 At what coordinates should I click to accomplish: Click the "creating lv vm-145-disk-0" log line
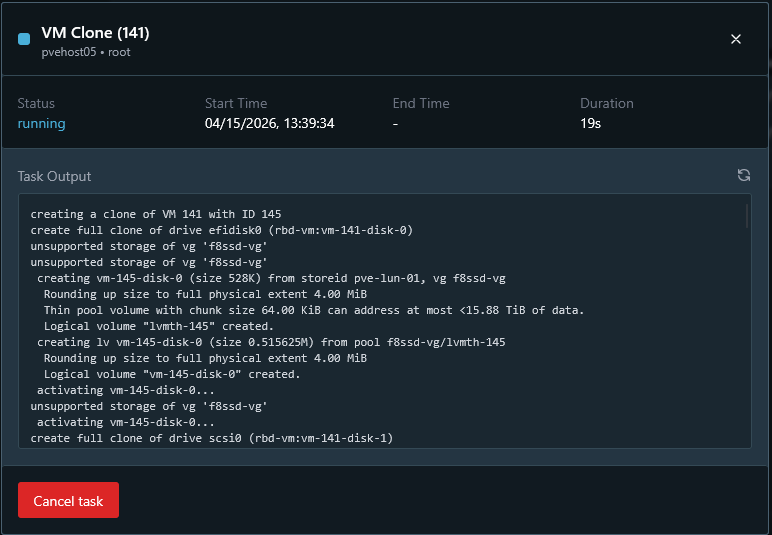271,342
